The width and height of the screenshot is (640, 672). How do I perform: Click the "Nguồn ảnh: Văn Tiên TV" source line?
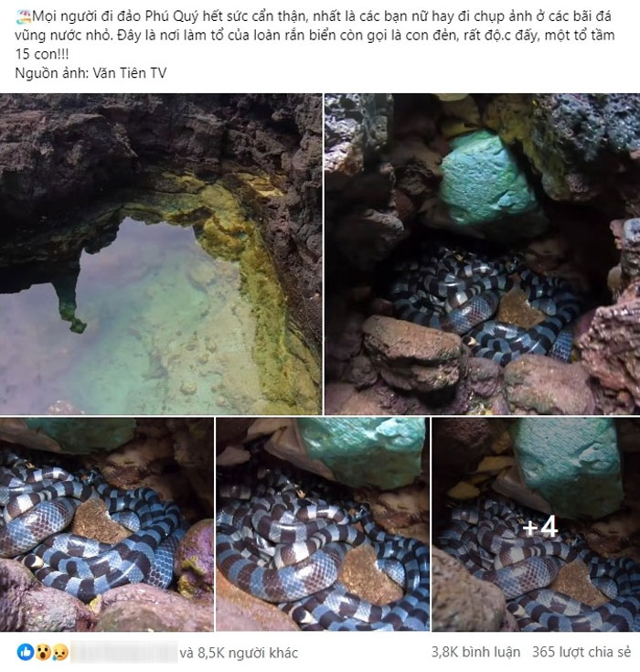[x=91, y=73]
